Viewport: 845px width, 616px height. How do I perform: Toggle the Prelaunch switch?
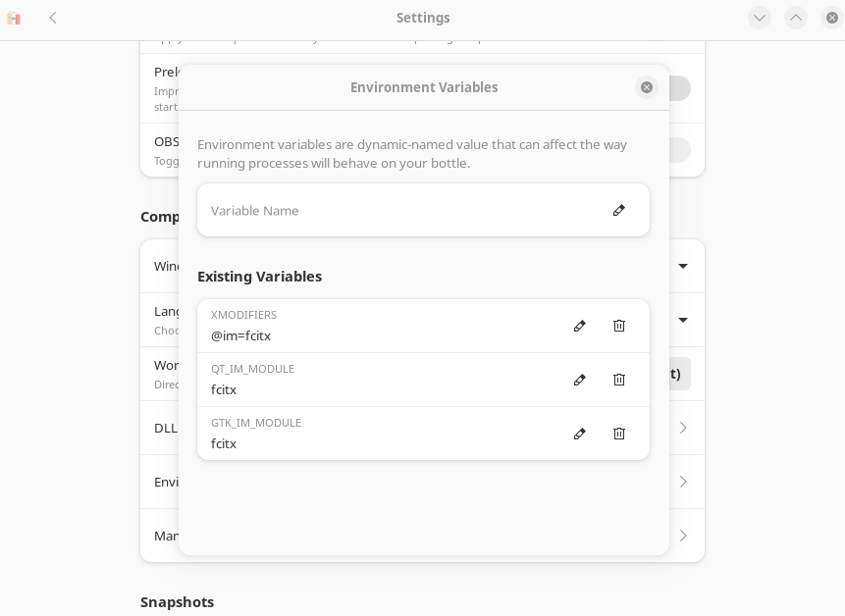point(675,88)
